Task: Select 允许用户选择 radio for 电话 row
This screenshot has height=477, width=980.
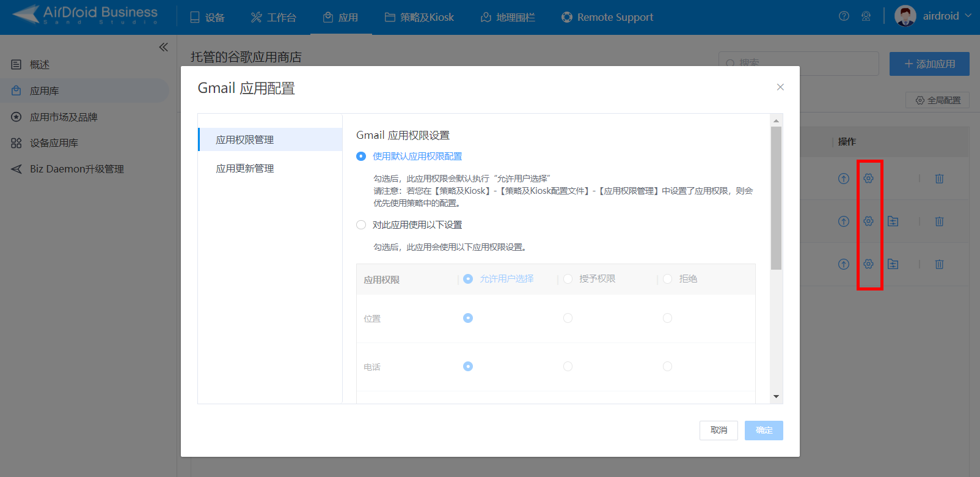Action: (x=468, y=366)
